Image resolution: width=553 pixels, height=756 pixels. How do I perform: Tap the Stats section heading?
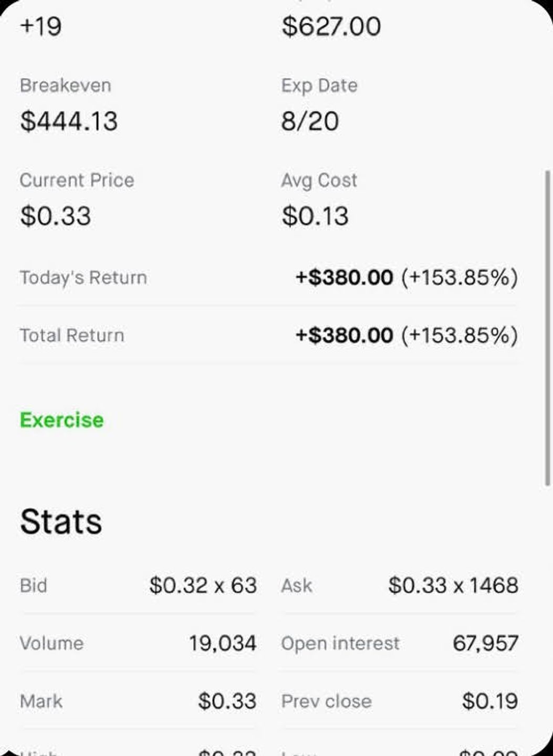61,521
